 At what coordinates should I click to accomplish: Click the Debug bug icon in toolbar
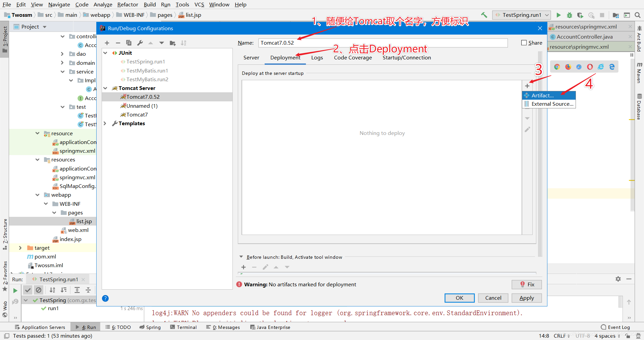569,15
